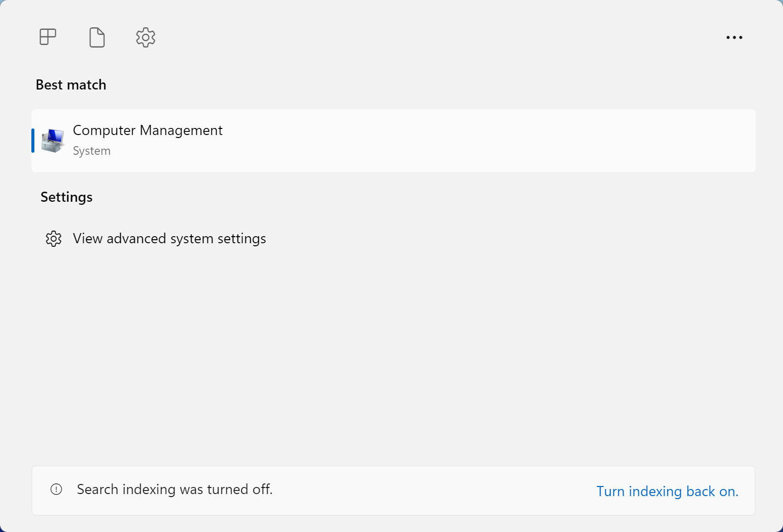Click 'Search indexing was turned off.' message
Viewport: 783px width, 532px height.
[x=175, y=490]
